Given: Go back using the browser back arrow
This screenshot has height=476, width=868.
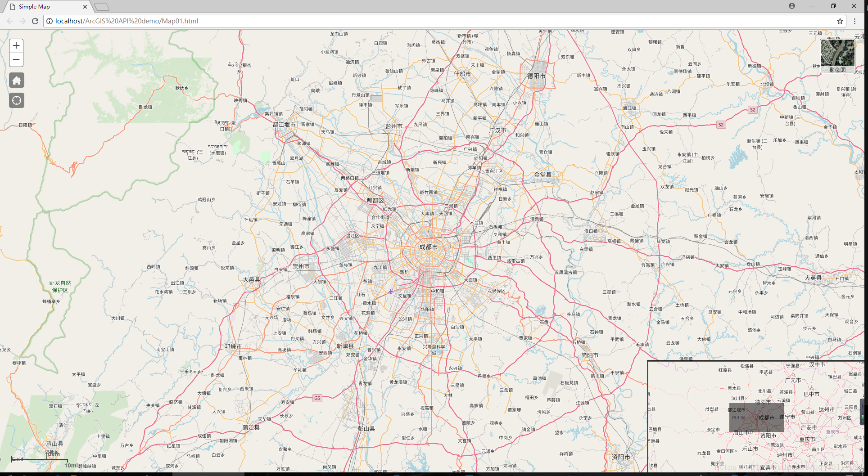Looking at the screenshot, I should (10, 21).
